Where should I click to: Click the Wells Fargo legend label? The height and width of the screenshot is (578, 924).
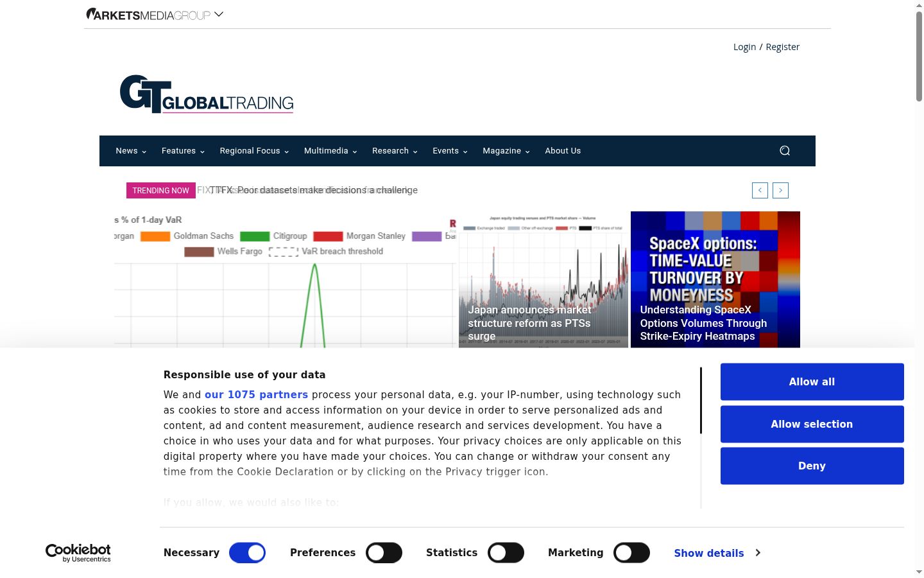[240, 252]
